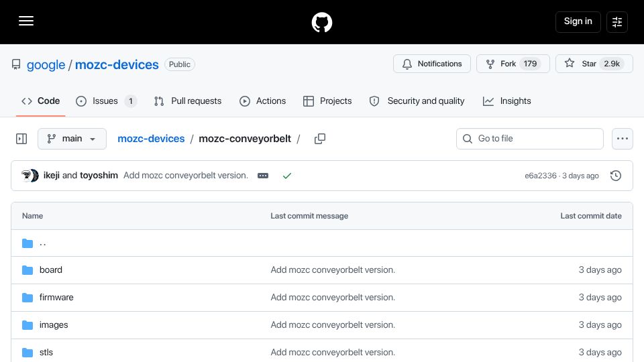Open the commit message in the firmware row

click(333, 297)
